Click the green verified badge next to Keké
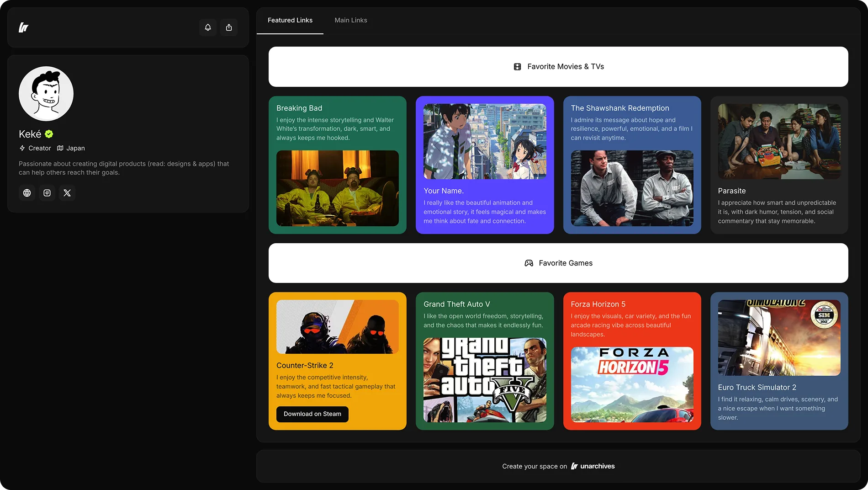This screenshot has height=490, width=868. (x=49, y=134)
